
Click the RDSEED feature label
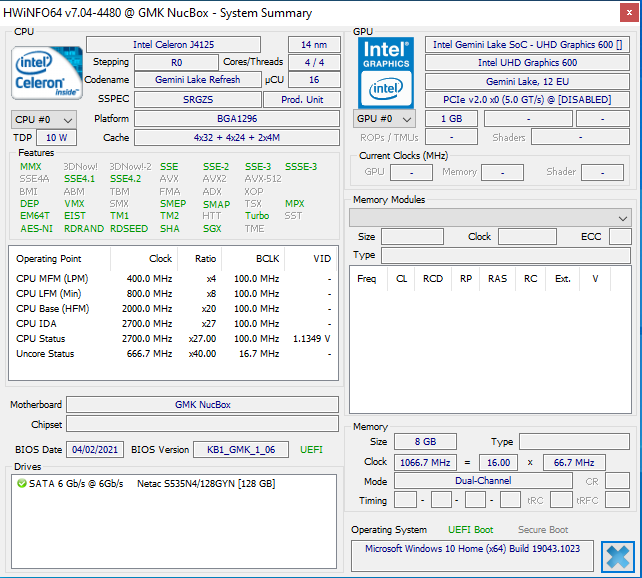pos(129,228)
